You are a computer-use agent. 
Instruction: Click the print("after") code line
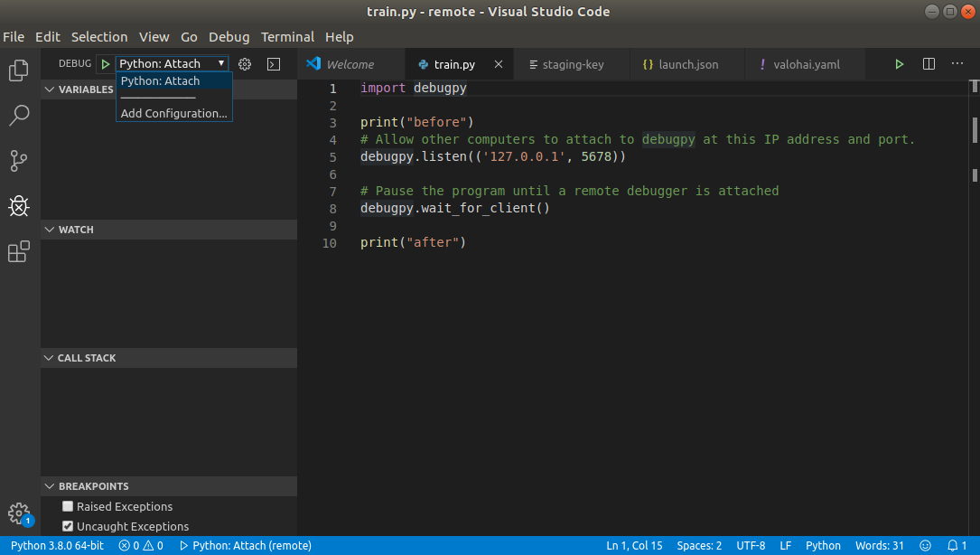click(413, 243)
